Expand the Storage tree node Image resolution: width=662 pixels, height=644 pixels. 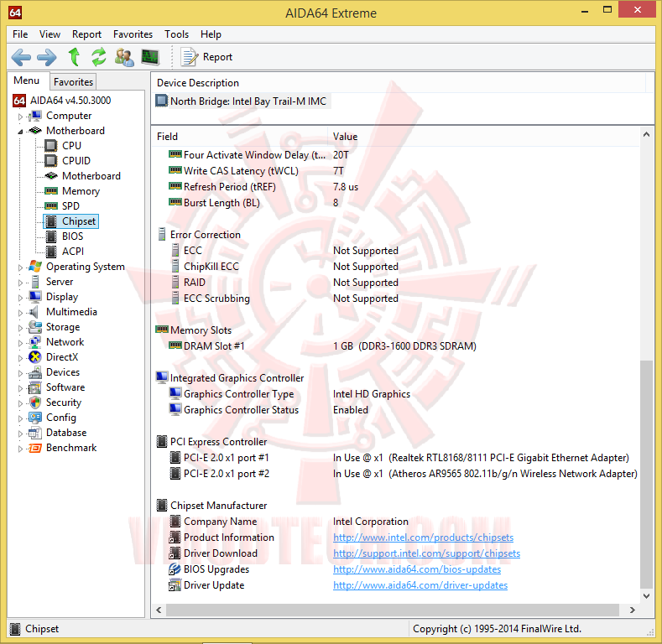tap(20, 328)
